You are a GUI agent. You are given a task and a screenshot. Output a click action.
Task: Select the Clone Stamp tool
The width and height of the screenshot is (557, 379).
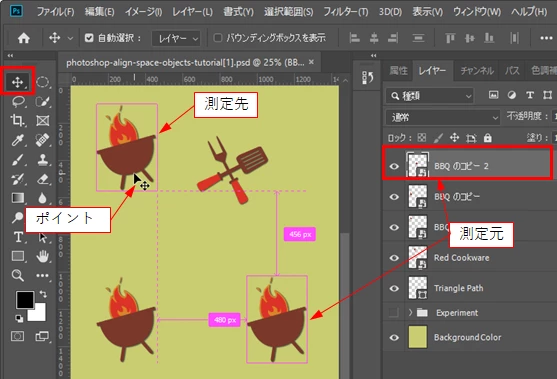[x=43, y=159]
